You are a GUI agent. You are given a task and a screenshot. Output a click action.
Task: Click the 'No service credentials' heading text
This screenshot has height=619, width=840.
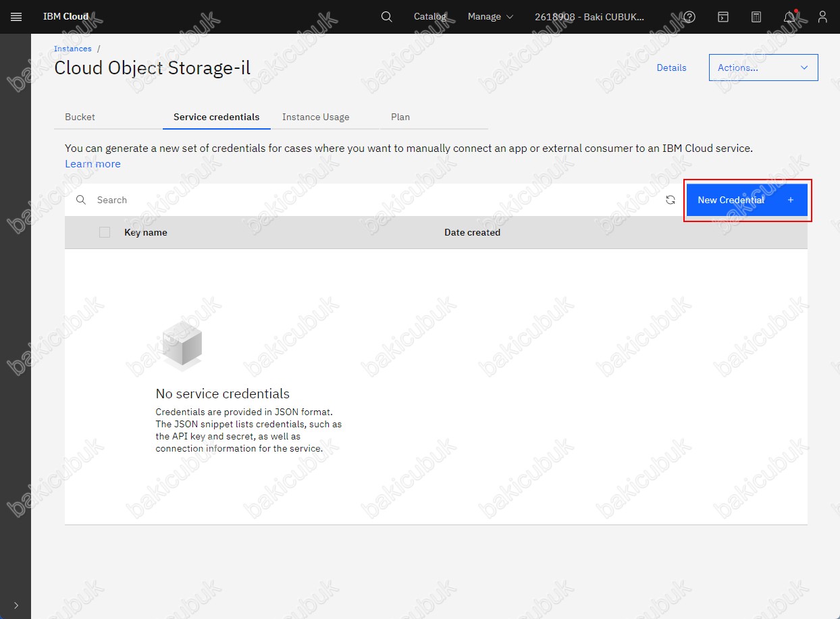(x=223, y=394)
